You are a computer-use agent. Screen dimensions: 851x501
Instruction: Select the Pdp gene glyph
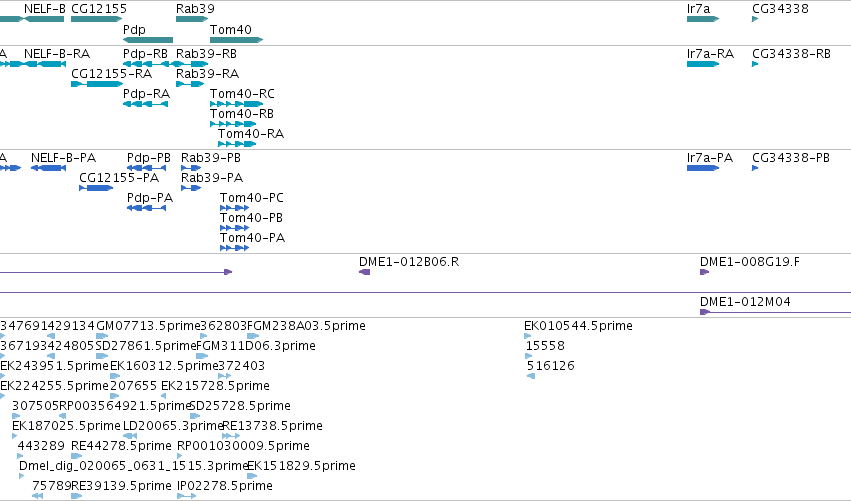[148, 40]
